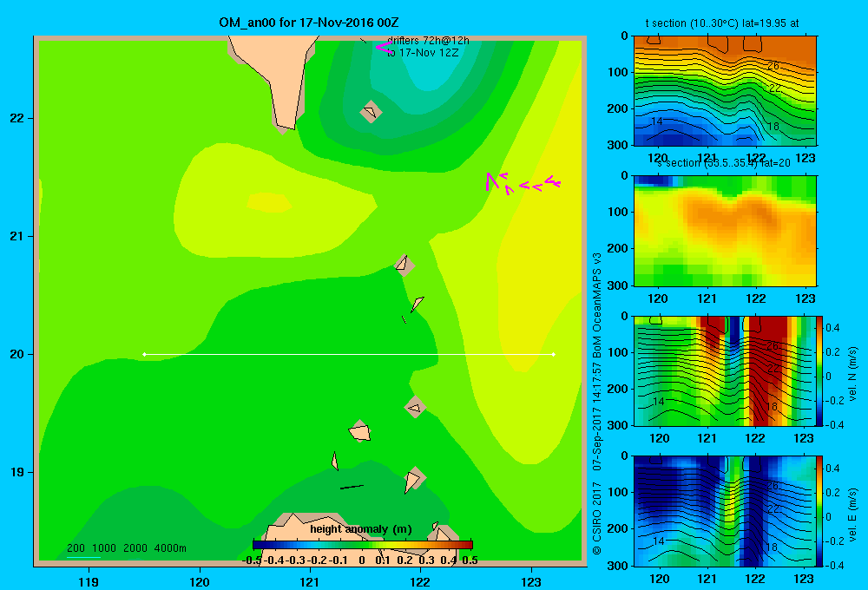Screen dimensions: 868x590
Task: Click "0.4" tick on vel. N color bar
Action: (x=832, y=328)
